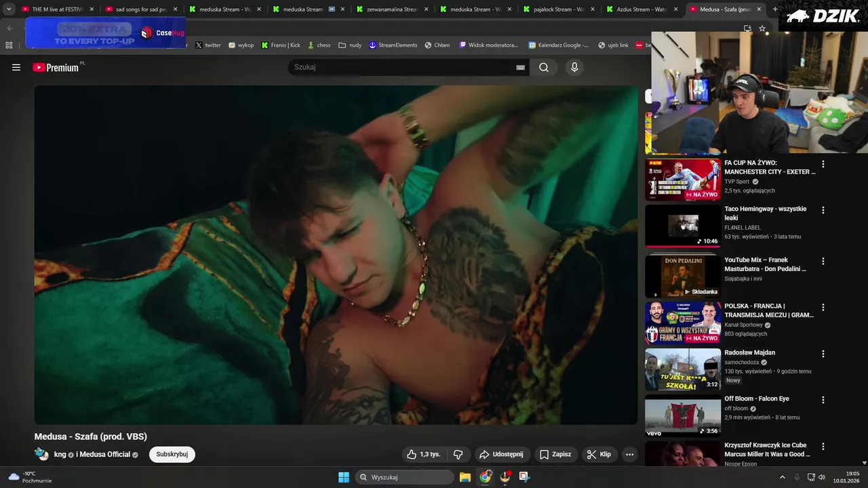Screen dimensions: 868x488
Task: Click the install app icon in address bar
Action: 747,28
